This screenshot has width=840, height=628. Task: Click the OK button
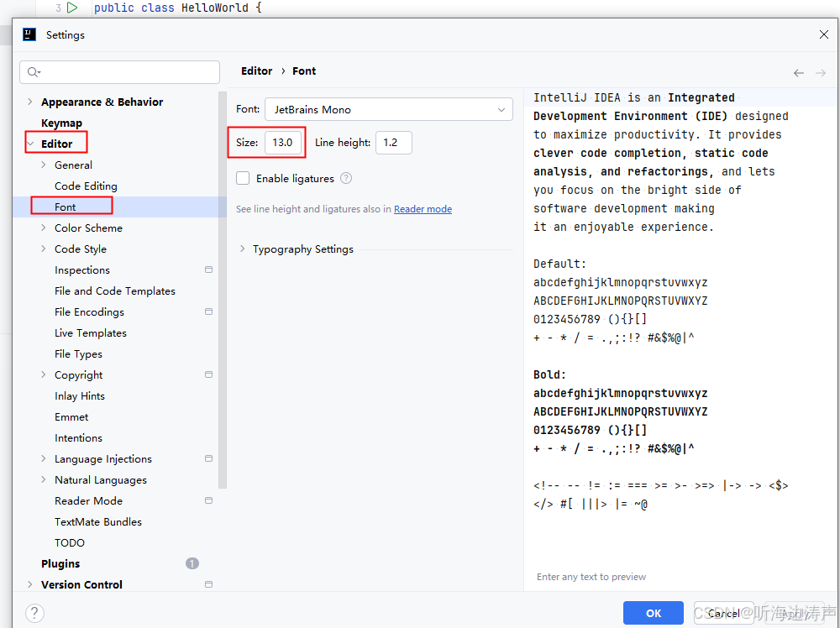653,613
